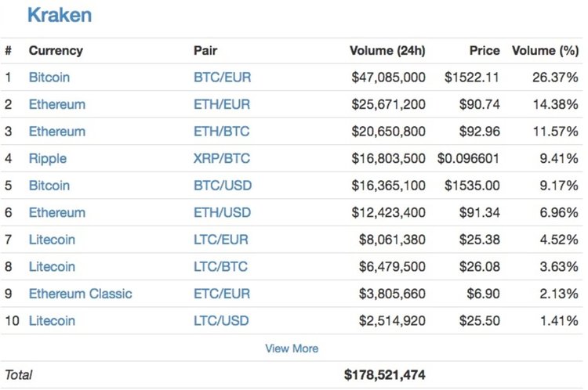
Task: Click the Volume (%) column header
Action: (545, 51)
